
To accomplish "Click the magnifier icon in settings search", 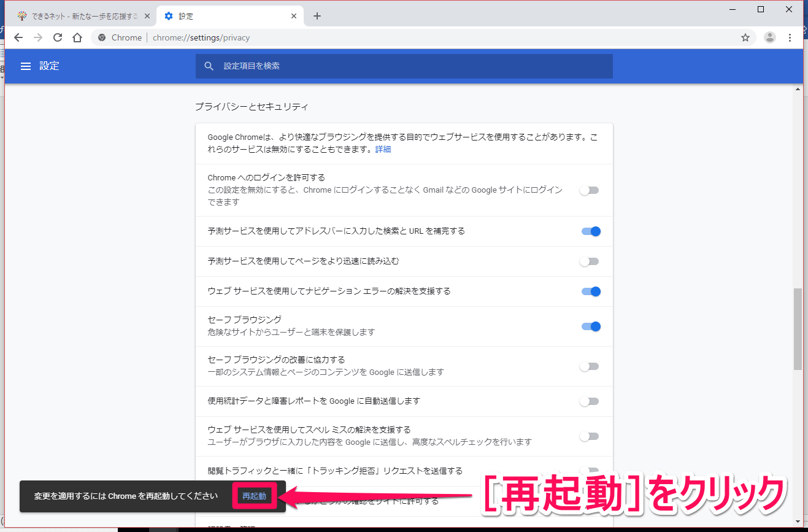I will coord(209,66).
